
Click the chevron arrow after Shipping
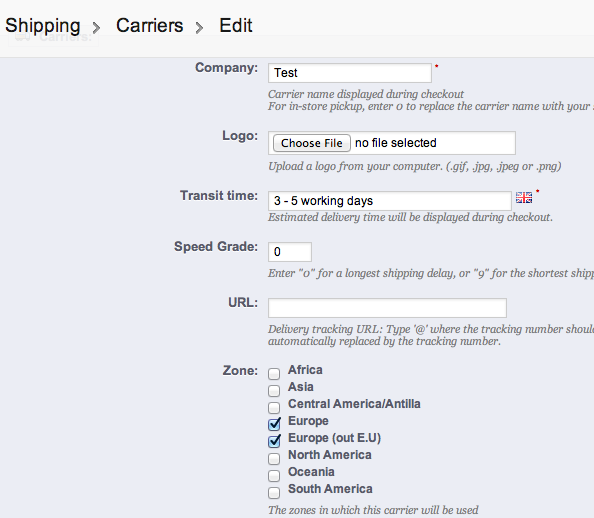97,27
